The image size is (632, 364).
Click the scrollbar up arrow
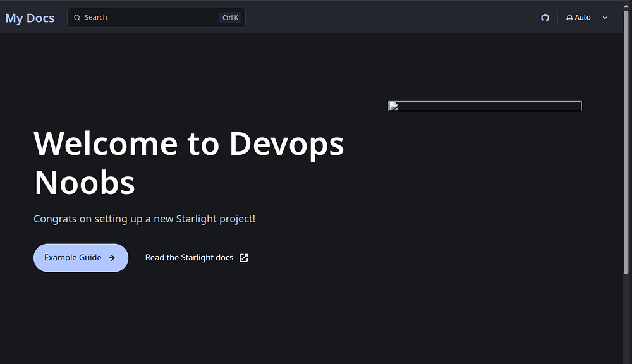[x=626, y=5]
